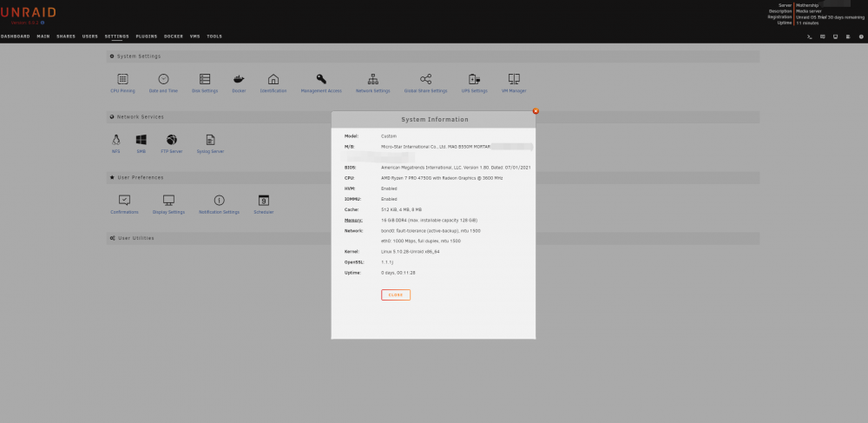
Task: Go to the Plugins tab
Action: (147, 36)
